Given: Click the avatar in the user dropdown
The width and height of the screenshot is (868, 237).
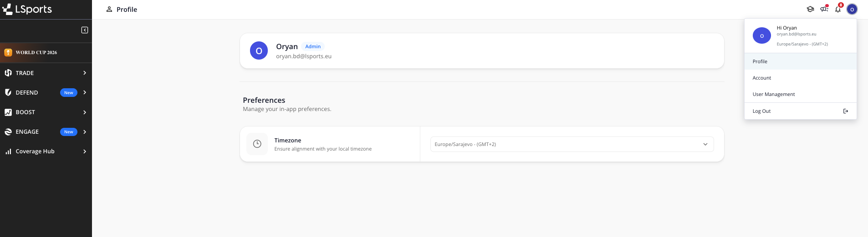Looking at the screenshot, I should tap(762, 35).
